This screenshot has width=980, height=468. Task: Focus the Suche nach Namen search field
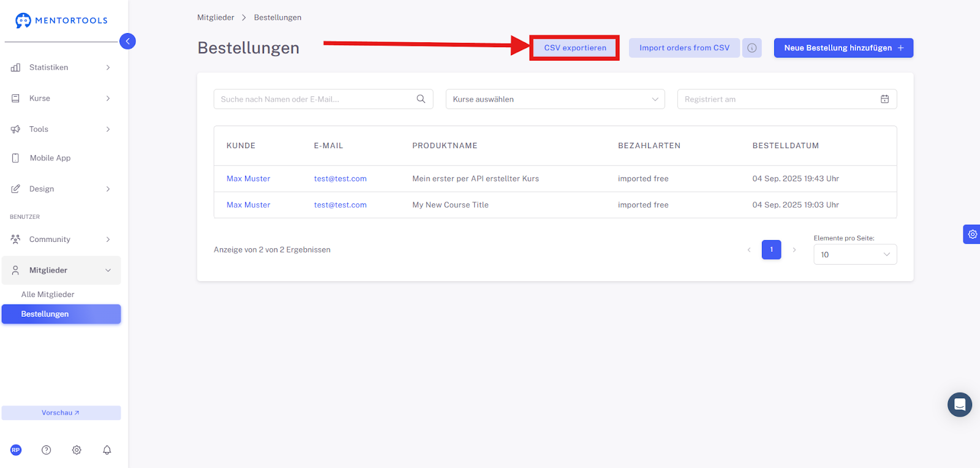click(323, 99)
